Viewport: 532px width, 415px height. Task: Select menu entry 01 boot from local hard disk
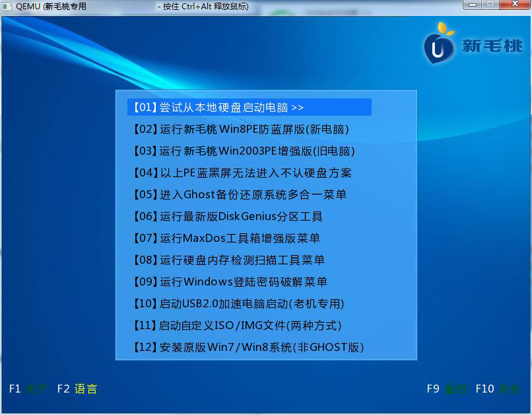pyautogui.click(x=249, y=107)
